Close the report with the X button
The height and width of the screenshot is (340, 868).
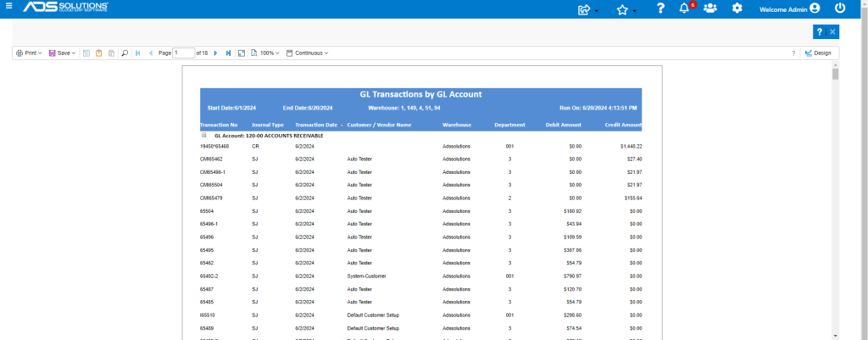point(832,32)
